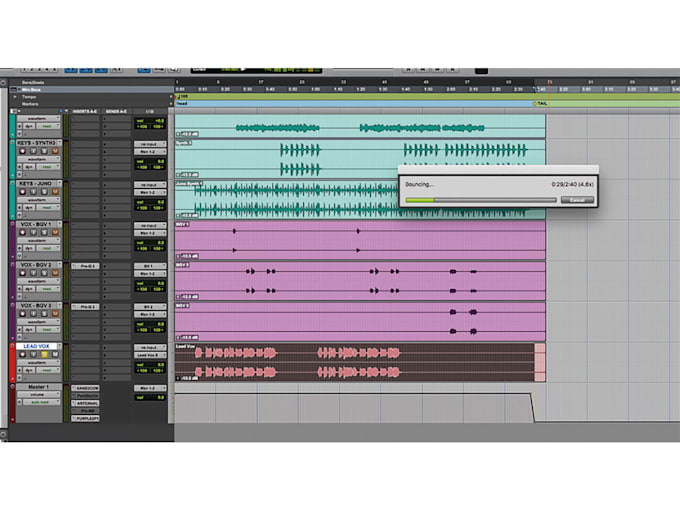Open Lead Vox B output selector on LEAD VOX

(x=150, y=355)
